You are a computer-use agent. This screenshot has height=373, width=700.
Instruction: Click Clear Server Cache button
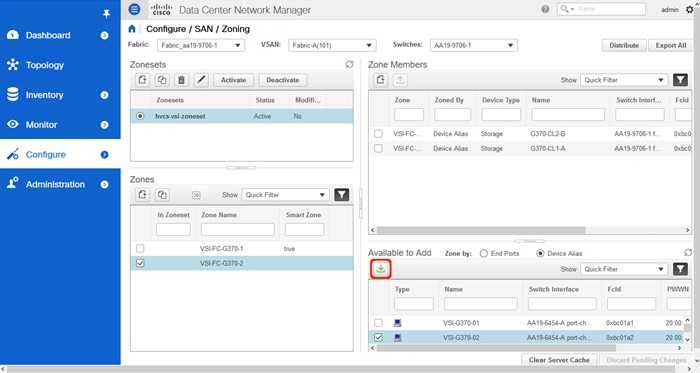(x=559, y=360)
